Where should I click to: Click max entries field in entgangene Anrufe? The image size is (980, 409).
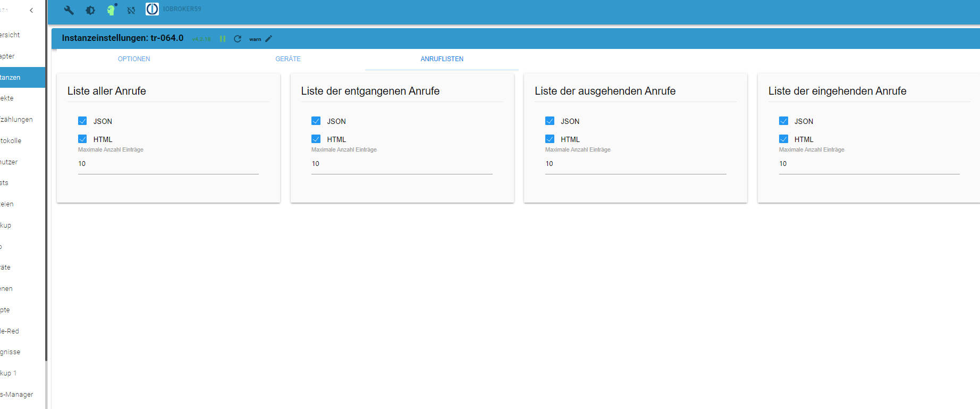pos(402,164)
